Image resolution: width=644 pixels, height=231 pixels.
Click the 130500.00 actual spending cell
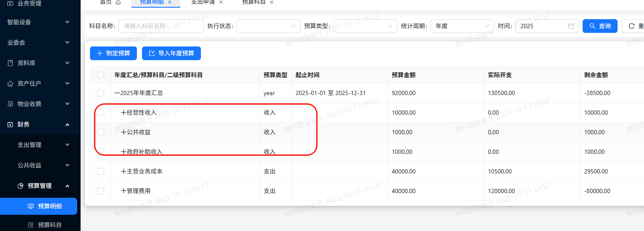[501, 93]
